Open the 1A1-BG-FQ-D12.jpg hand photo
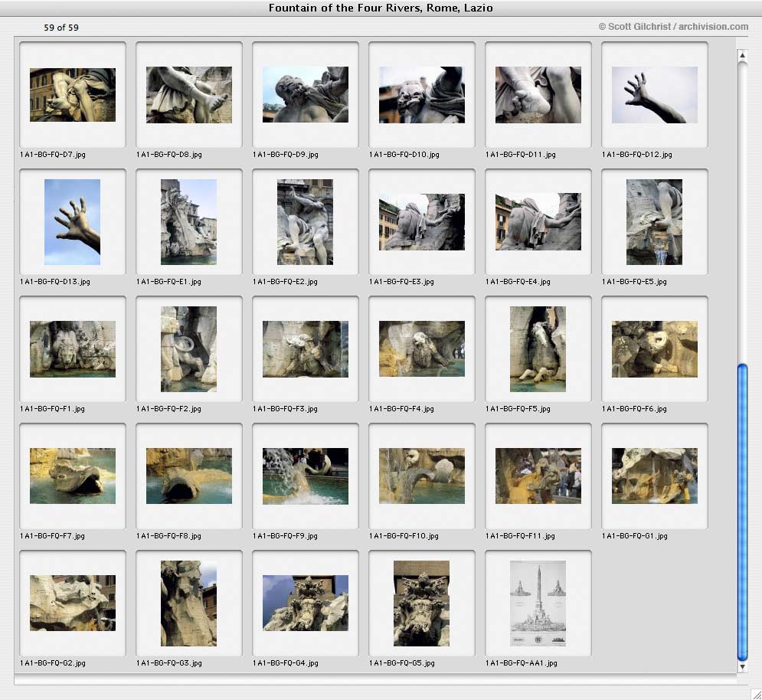The width and height of the screenshot is (762, 700). pyautogui.click(x=655, y=95)
